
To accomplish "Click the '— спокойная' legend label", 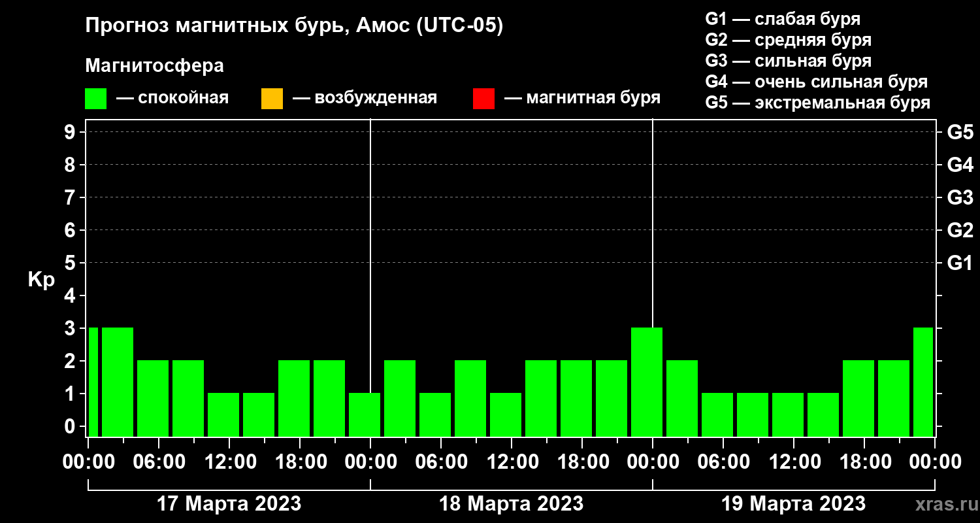I will (172, 98).
